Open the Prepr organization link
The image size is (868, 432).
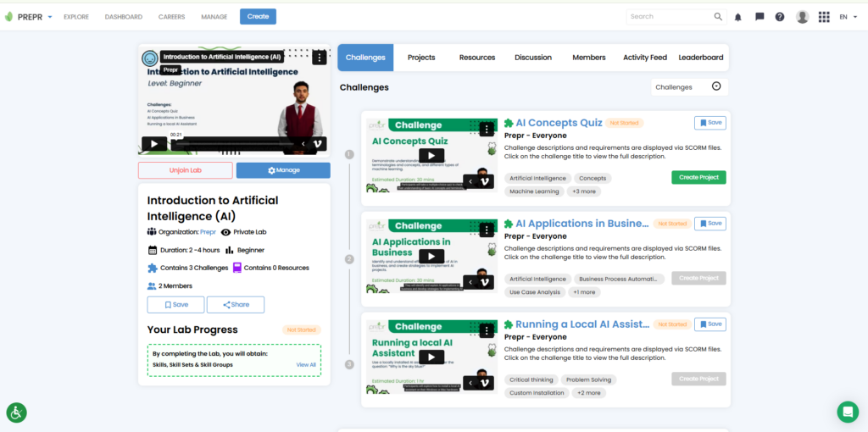click(x=209, y=232)
